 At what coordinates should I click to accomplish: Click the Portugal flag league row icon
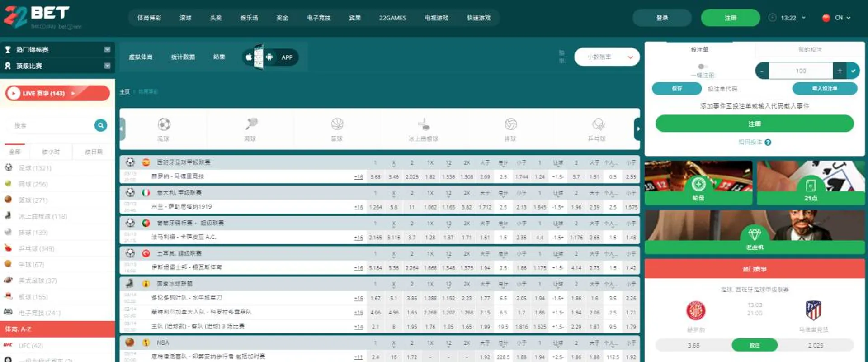(146, 223)
